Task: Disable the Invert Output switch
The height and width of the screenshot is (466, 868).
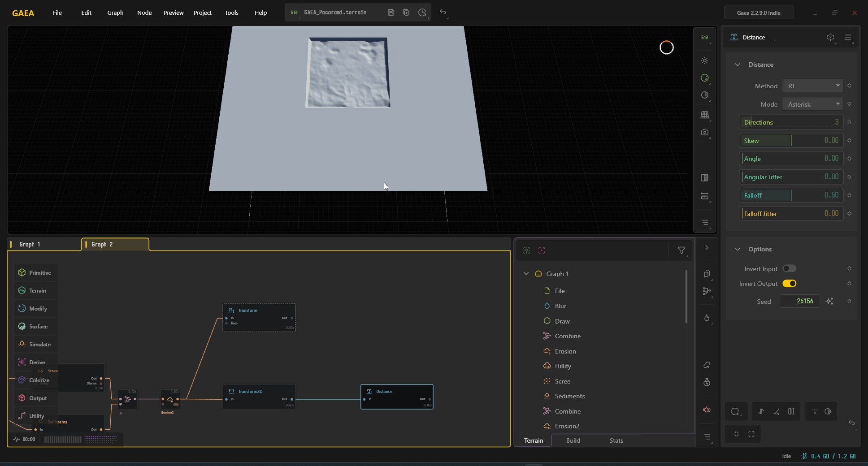Action: (789, 283)
